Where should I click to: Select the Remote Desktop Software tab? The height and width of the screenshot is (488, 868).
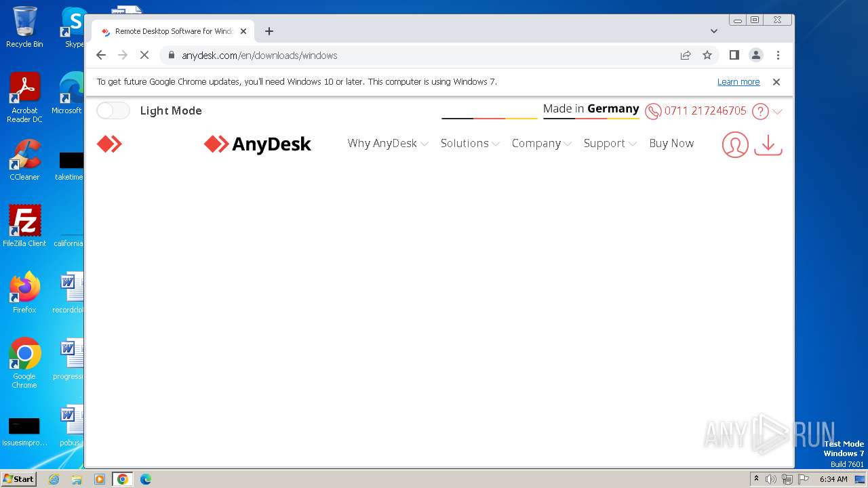(173, 31)
